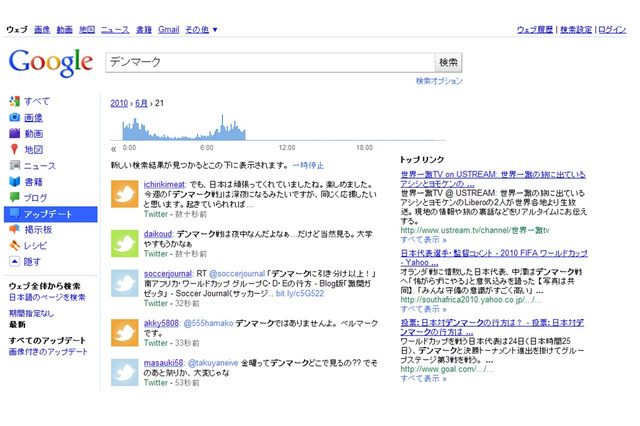
Task: Select 日本語のページを検索 filter
Action: [47, 297]
